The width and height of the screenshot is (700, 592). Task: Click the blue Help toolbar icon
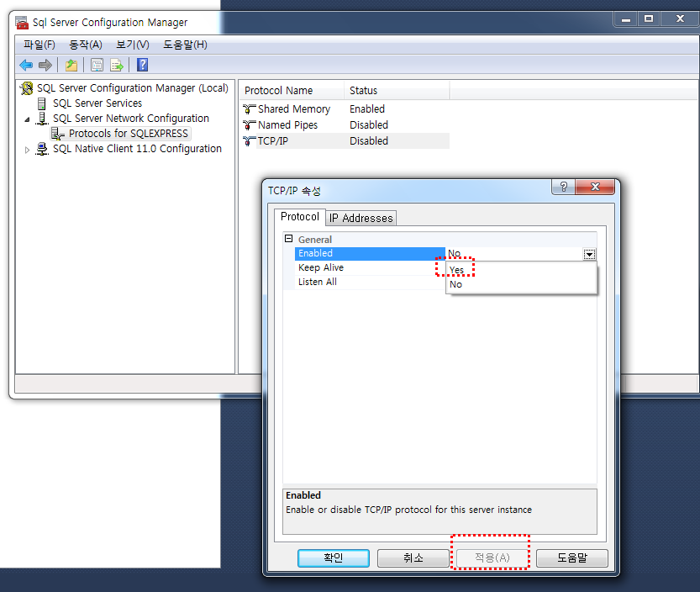tap(142, 66)
